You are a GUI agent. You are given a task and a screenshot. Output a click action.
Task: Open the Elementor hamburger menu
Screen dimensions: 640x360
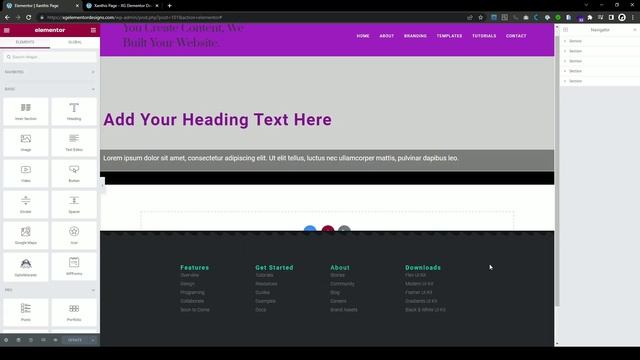tap(7, 30)
